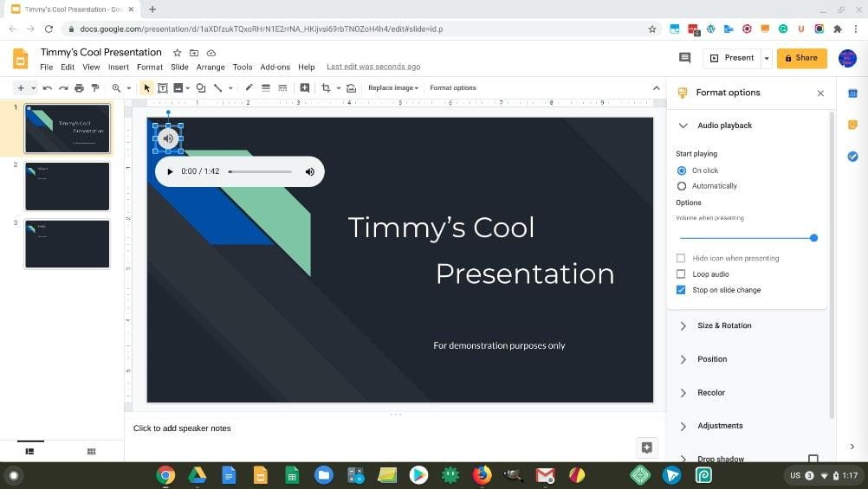Open the Arrange menu
868x489 pixels.
tap(211, 67)
